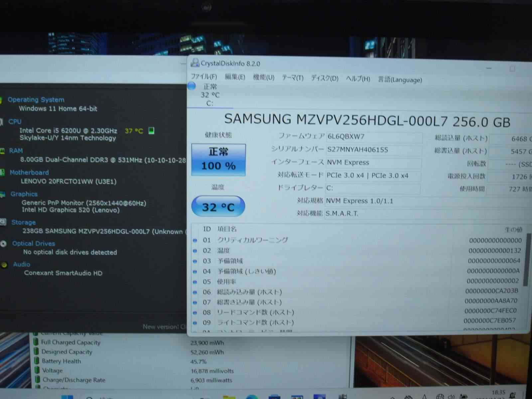Viewport: 532px width, 399px height.
Task: Click the CPU temperature indicator icon
Action: click(x=151, y=131)
